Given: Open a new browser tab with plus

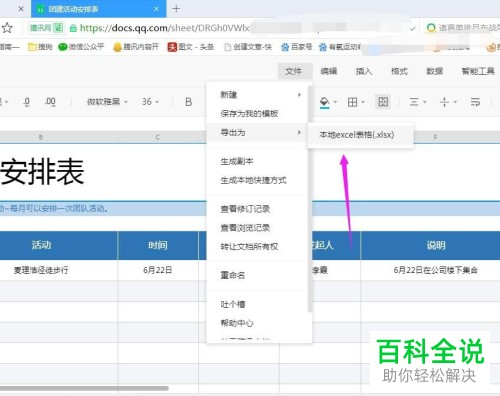Looking at the screenshot, I should pyautogui.click(x=176, y=9).
